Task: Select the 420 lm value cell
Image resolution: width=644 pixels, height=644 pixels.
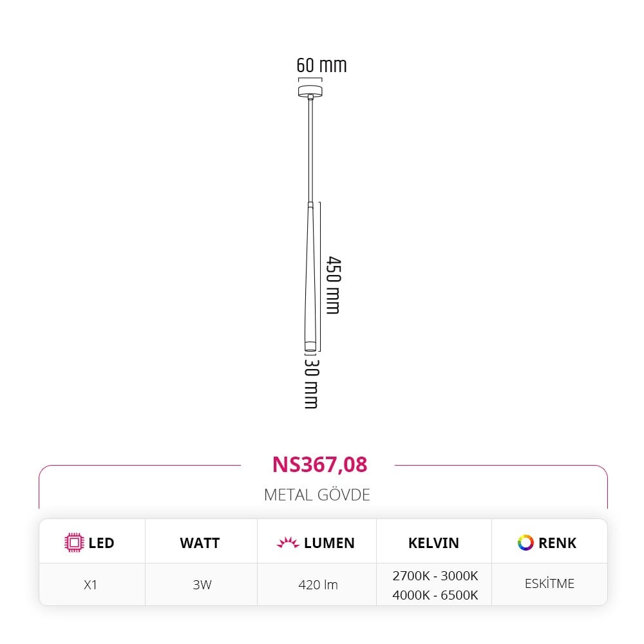Action: point(318,585)
